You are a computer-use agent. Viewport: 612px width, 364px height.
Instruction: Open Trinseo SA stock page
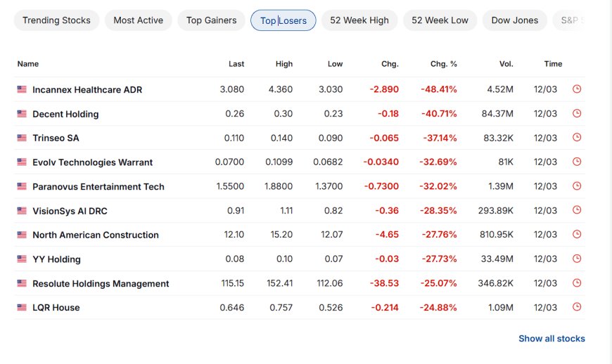[56, 138]
